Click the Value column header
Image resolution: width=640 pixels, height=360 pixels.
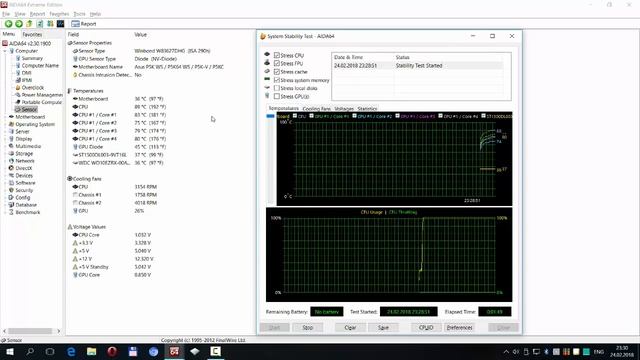point(140,35)
